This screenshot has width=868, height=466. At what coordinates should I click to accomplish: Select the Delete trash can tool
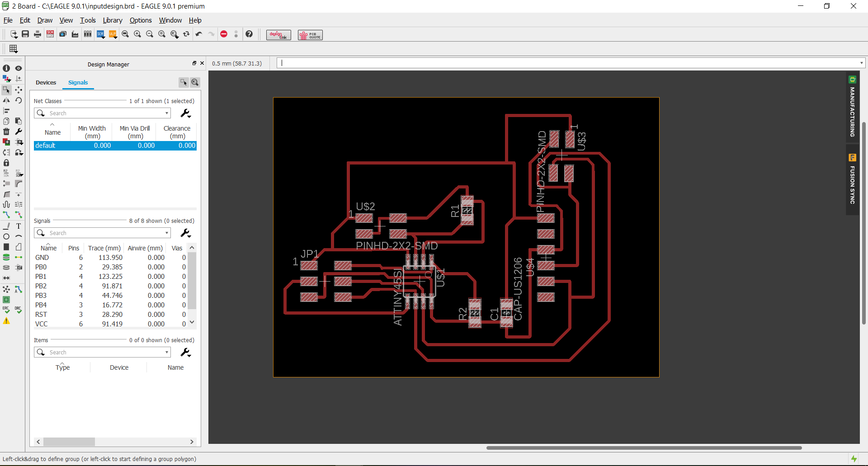pos(6,132)
